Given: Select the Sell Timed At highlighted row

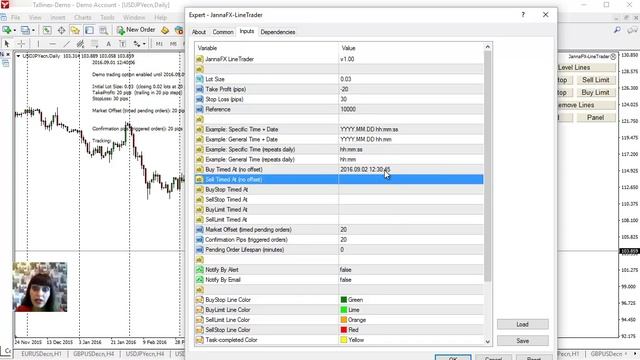Looking at the screenshot, I should point(339,180).
